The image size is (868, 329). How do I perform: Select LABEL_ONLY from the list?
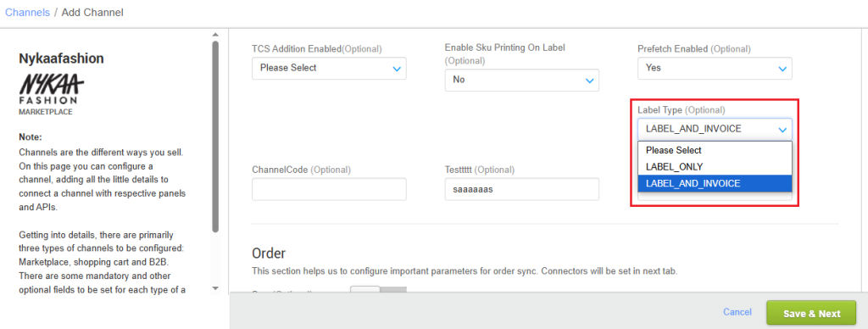tap(715, 167)
